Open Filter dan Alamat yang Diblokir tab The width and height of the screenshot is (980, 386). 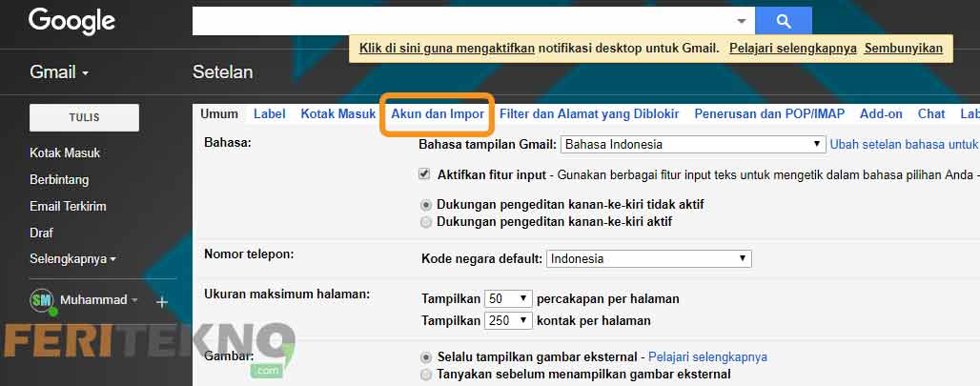click(x=589, y=113)
